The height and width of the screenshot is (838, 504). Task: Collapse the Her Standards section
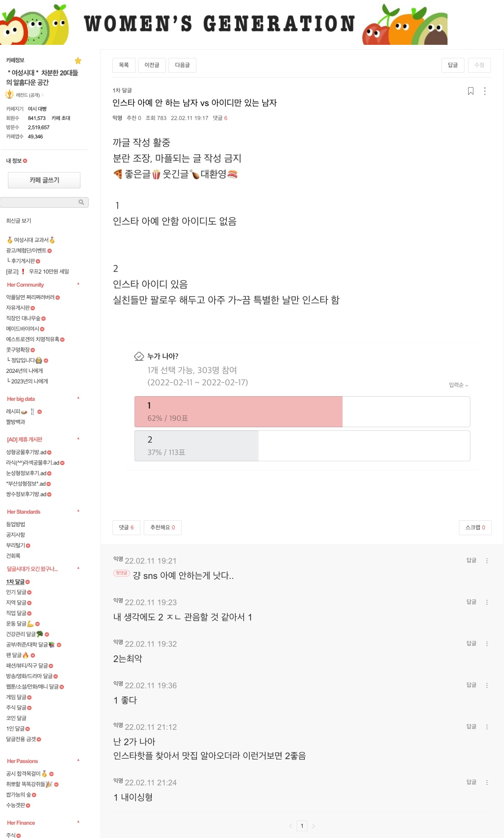point(78,511)
